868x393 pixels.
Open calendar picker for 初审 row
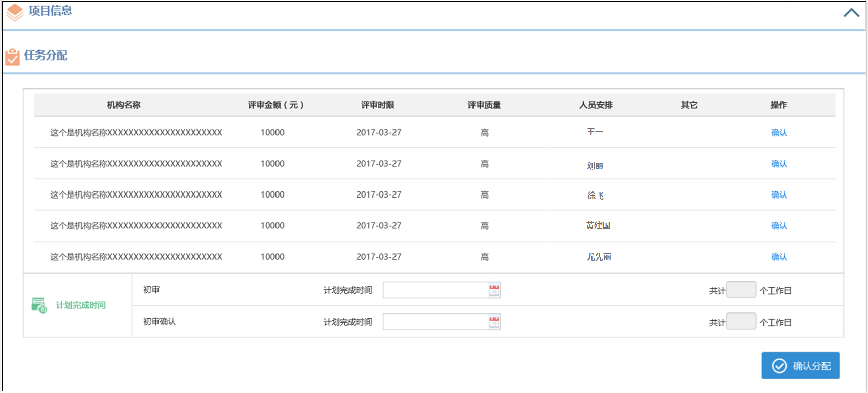tap(494, 290)
